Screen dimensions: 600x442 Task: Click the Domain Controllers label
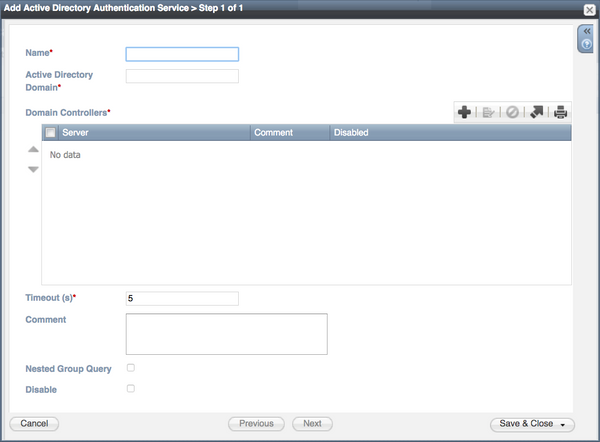(x=68, y=113)
